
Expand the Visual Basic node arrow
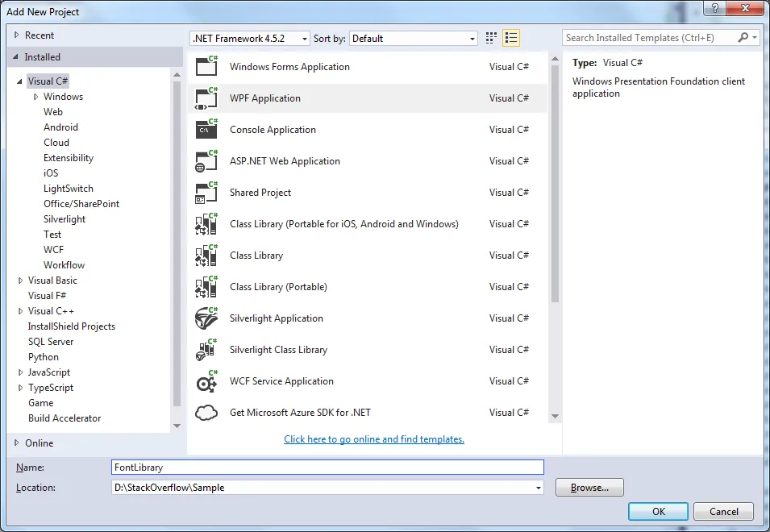20,281
